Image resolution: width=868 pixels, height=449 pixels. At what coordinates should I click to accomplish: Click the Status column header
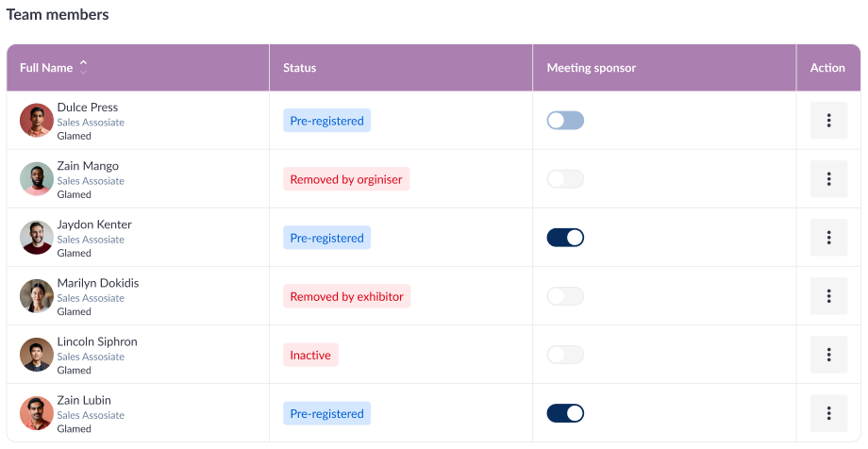[299, 68]
